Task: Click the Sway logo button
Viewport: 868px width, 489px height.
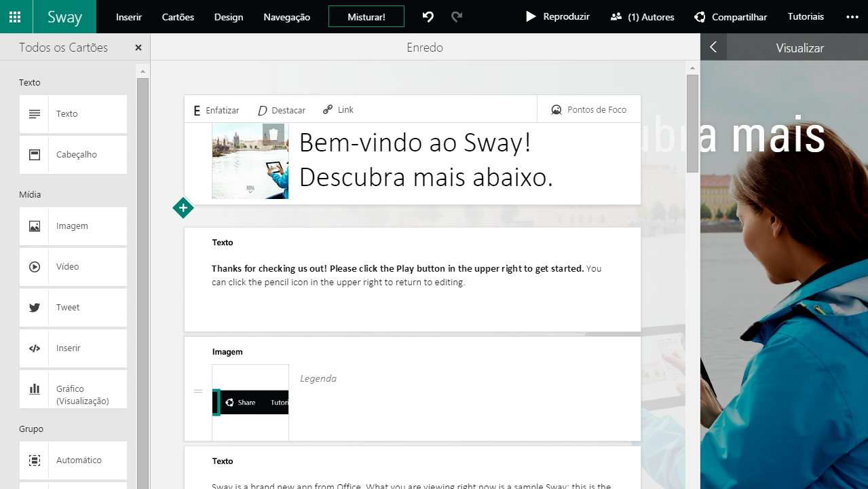Action: [64, 16]
